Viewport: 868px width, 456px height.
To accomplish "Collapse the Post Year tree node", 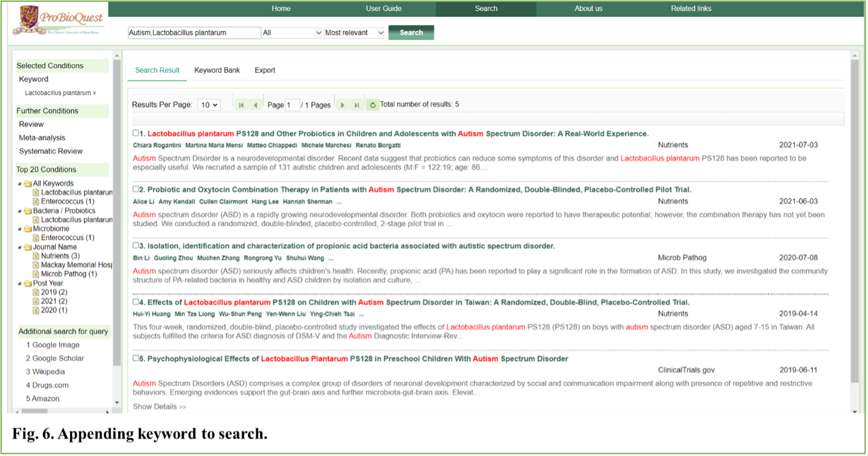I will coord(20,284).
